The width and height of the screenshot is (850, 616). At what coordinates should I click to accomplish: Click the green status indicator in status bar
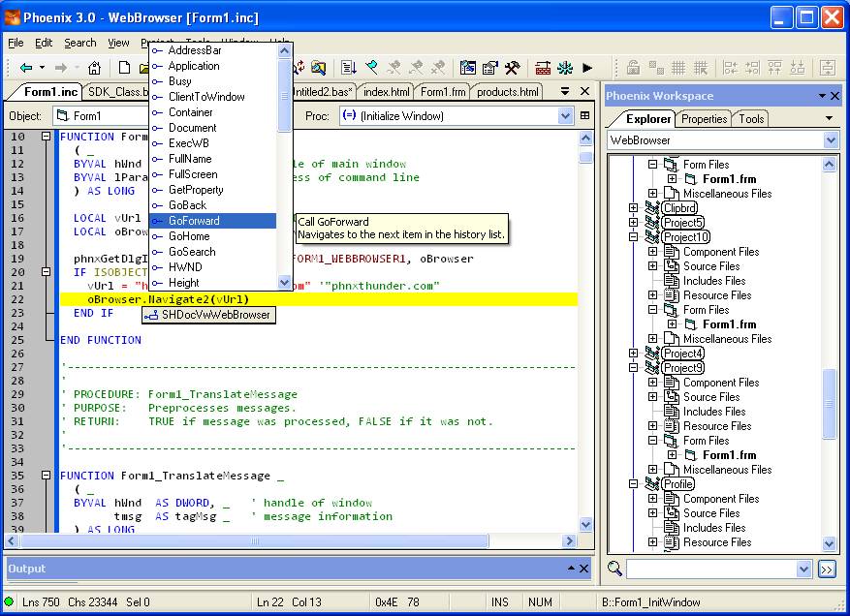coord(10,601)
